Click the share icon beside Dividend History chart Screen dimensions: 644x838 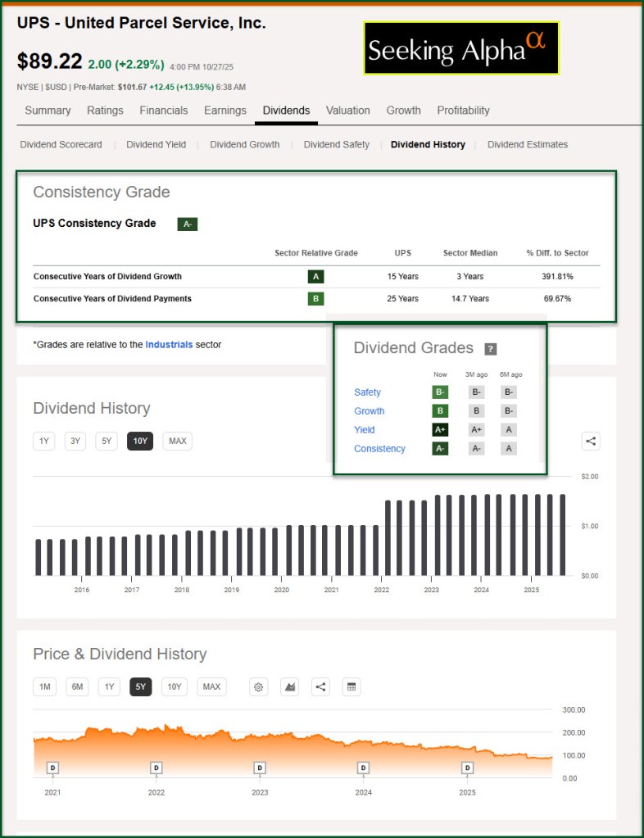click(591, 441)
